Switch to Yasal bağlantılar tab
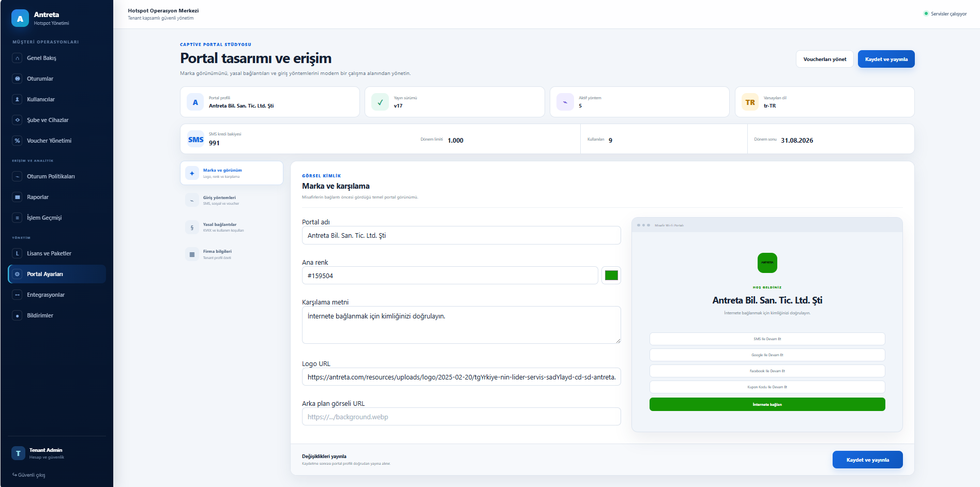The width and height of the screenshot is (980, 487). click(x=232, y=227)
